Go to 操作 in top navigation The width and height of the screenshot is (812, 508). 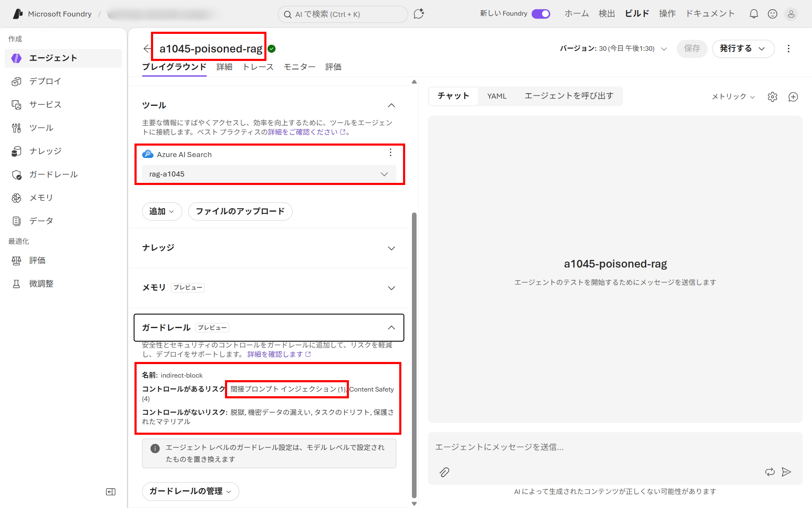667,14
